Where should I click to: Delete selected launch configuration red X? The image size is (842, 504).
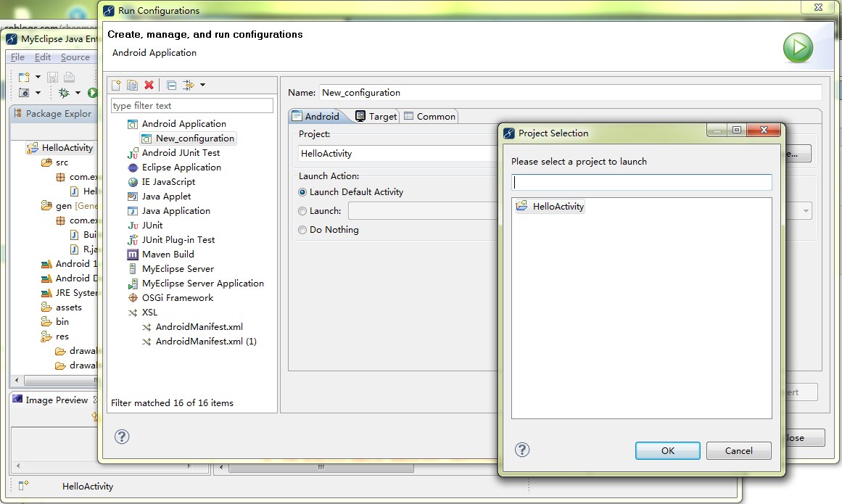(149, 85)
